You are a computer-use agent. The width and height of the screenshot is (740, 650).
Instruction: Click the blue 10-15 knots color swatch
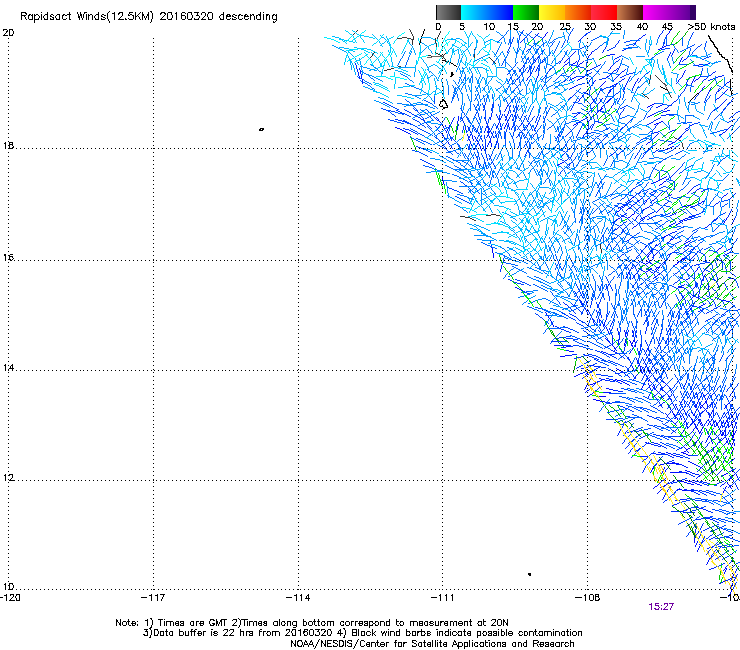[x=500, y=12]
